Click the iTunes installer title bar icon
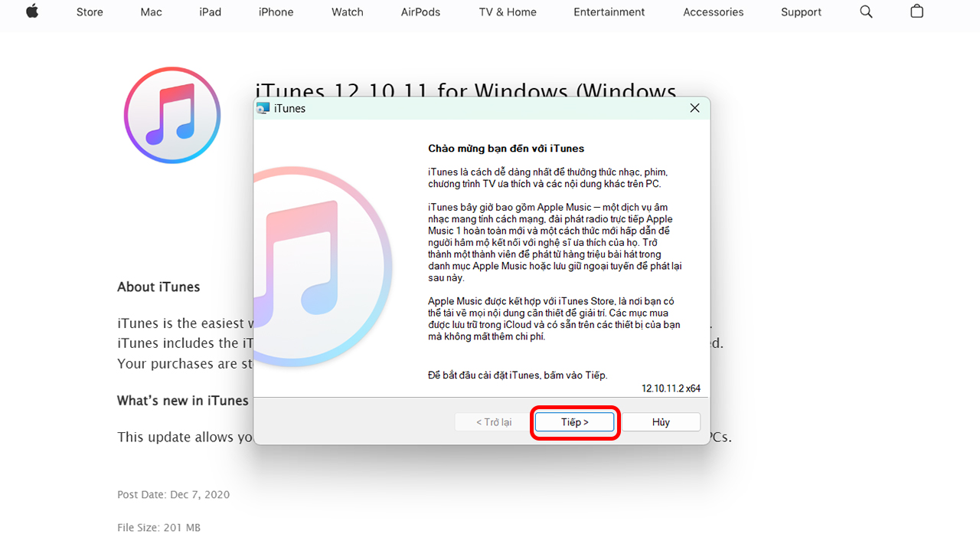Image resolution: width=980 pixels, height=554 pixels. coord(263,108)
